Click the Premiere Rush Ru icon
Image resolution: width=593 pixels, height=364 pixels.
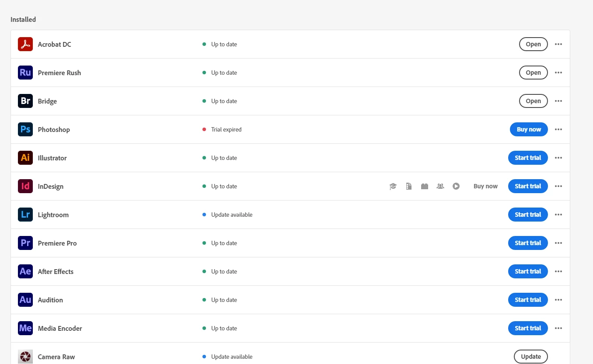pos(25,73)
